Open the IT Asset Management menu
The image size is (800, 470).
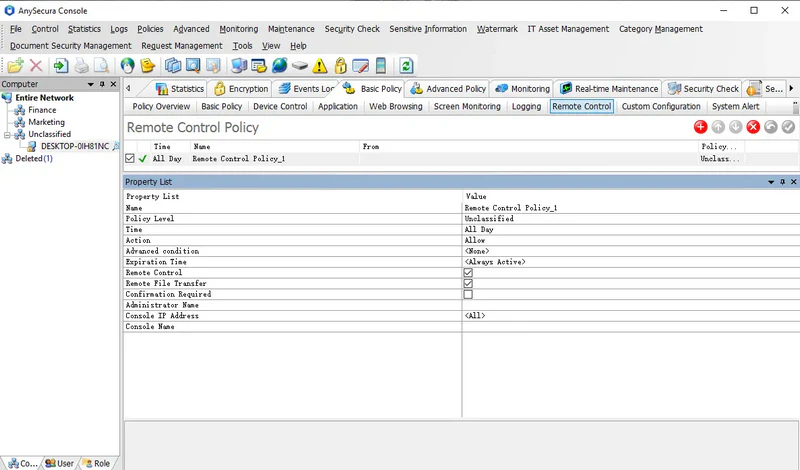[x=568, y=29]
